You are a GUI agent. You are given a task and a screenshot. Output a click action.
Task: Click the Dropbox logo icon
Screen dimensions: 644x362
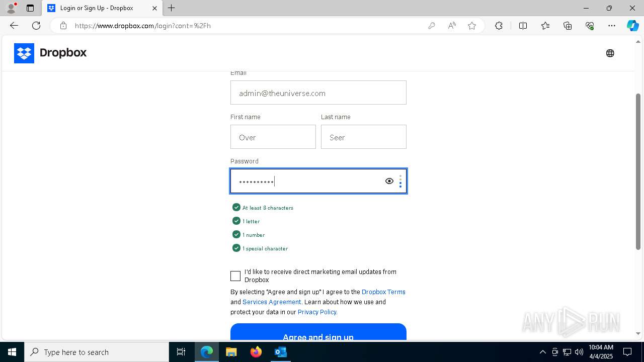(24, 53)
